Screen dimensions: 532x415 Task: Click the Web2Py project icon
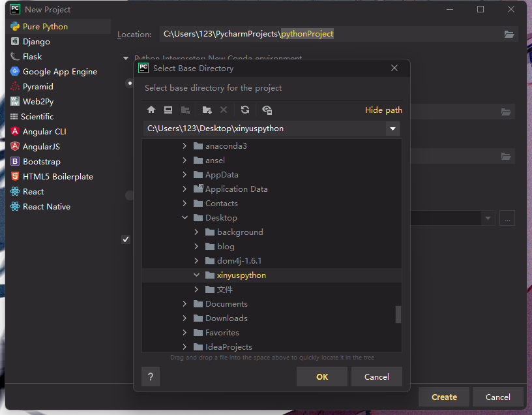(x=15, y=101)
